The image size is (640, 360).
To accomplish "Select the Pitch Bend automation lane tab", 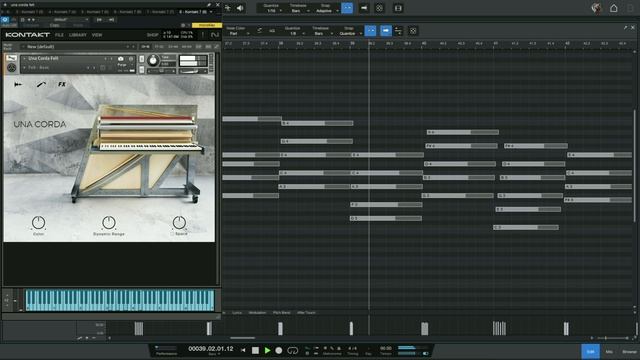I will pos(282,313).
